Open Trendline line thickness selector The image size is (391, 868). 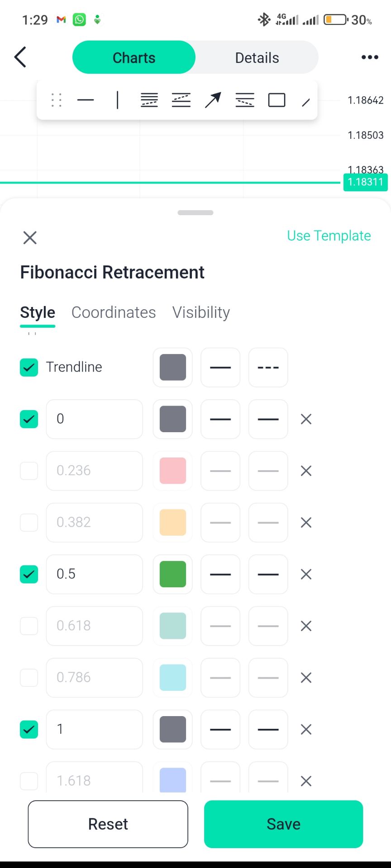[x=220, y=368]
